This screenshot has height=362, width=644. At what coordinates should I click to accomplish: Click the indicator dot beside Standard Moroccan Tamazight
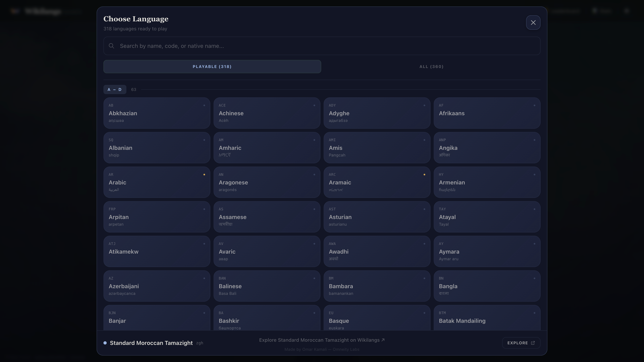[x=105, y=343]
